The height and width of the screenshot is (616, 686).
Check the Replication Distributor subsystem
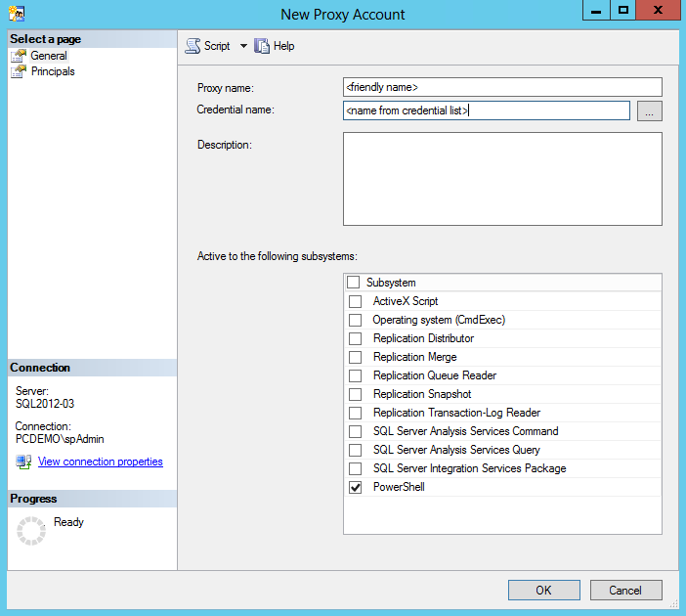356,338
